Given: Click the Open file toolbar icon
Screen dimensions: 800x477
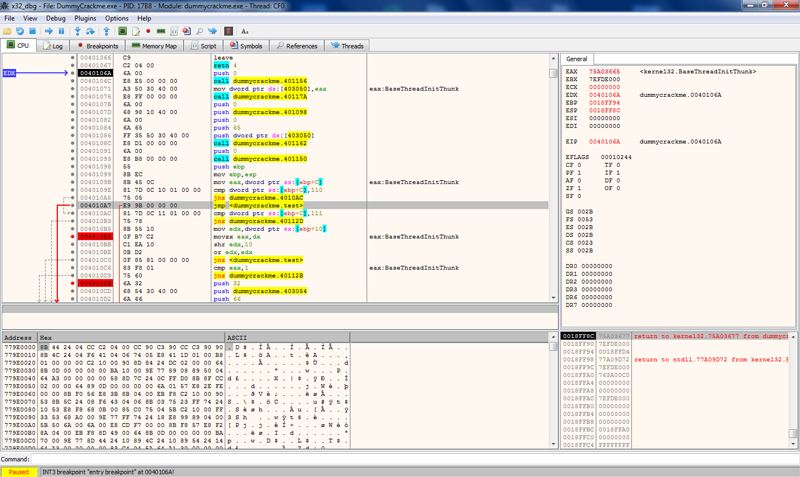Looking at the screenshot, I should (7, 31).
